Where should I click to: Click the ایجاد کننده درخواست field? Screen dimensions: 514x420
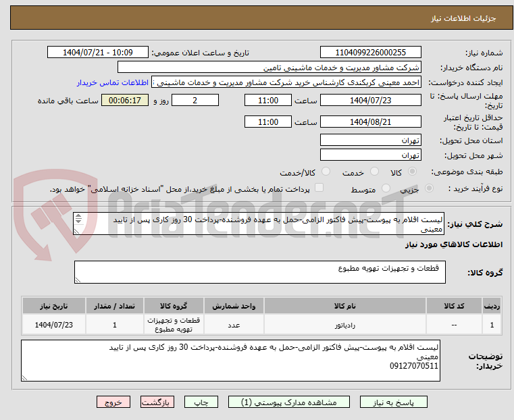tap(286, 82)
